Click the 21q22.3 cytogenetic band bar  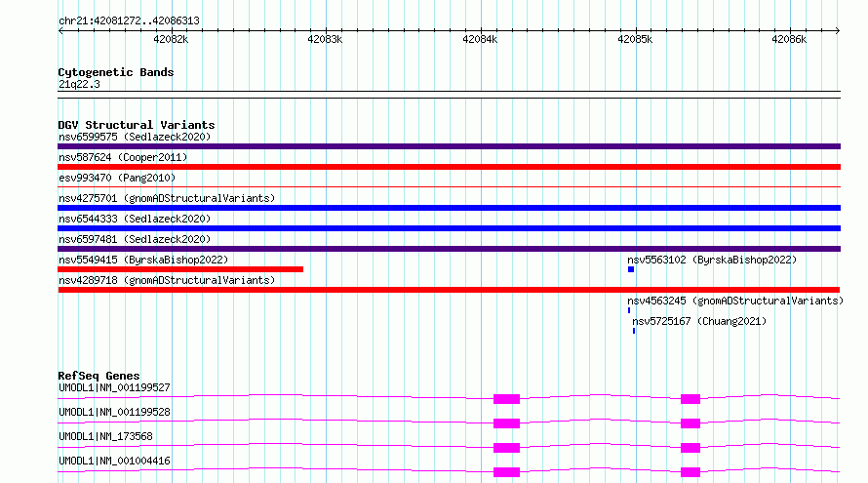(449, 95)
